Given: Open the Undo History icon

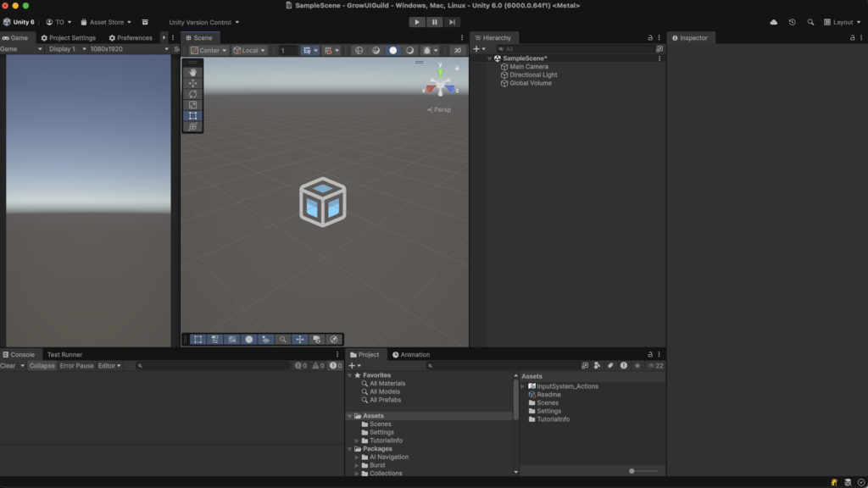Looking at the screenshot, I should tap(793, 22).
